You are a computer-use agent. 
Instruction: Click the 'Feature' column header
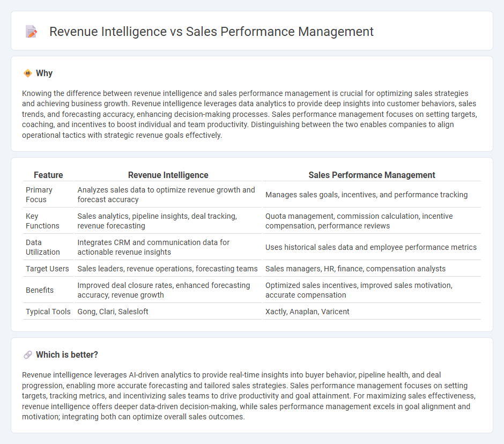point(48,175)
